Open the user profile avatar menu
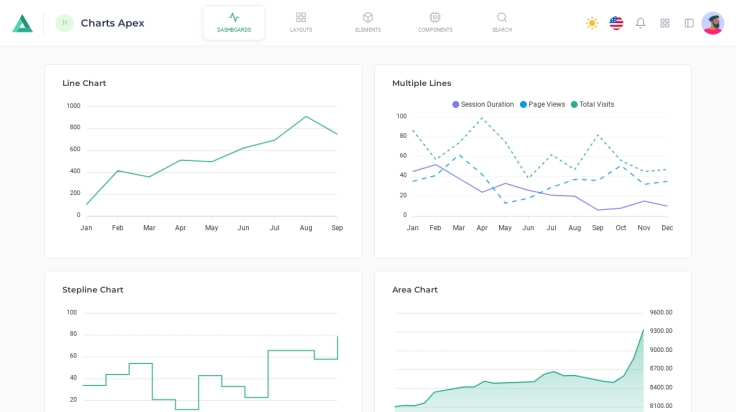Screen dimensions: 736x412 pyautogui.click(x=713, y=23)
